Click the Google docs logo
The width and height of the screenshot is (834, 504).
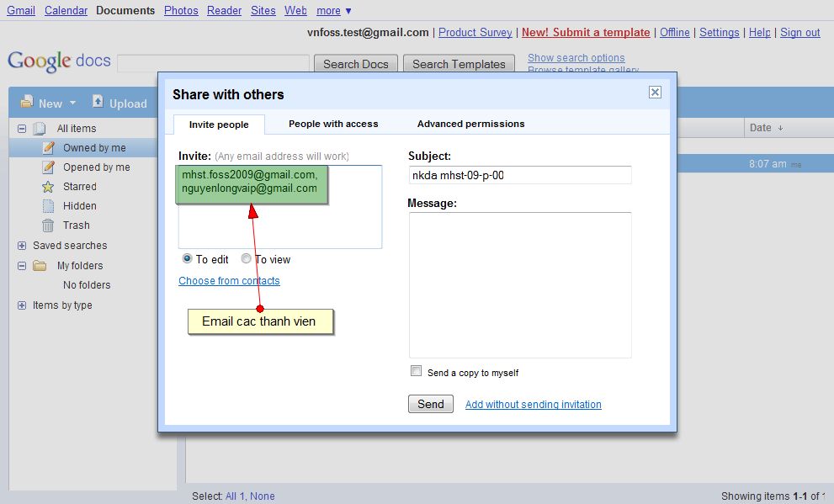pos(59,61)
